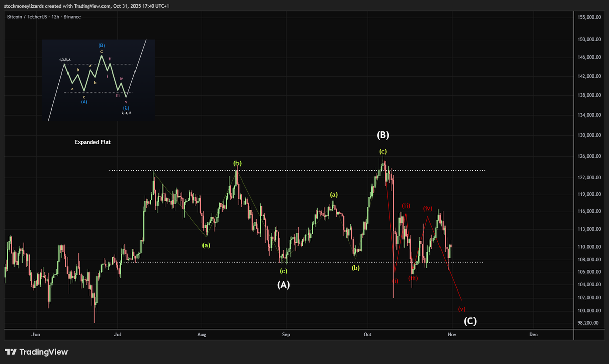Select the green (c) label atop October peak
609x364 pixels.
tap(383, 151)
